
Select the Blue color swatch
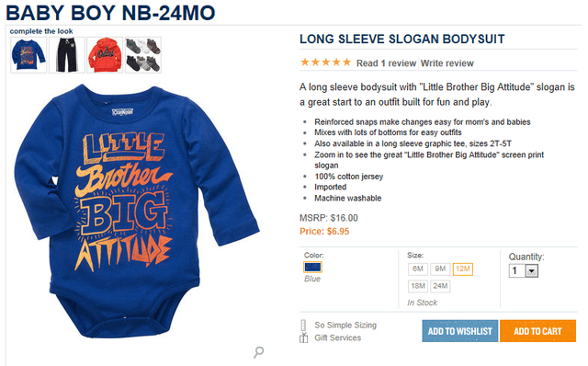(x=312, y=268)
